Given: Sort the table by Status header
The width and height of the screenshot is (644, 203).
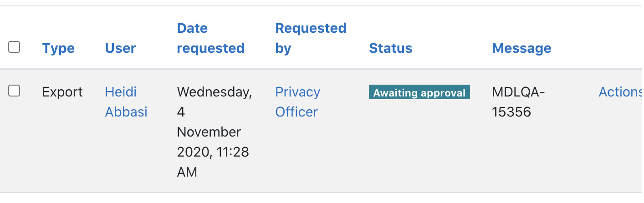Looking at the screenshot, I should (x=390, y=48).
